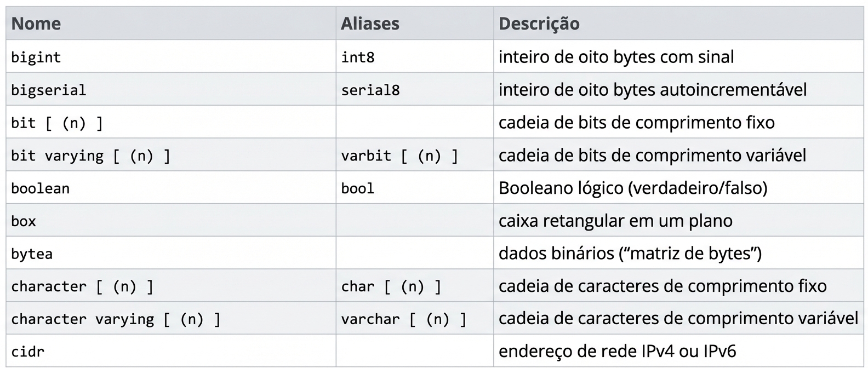Select the bit varying [ (n) ] cell
This screenshot has width=868, height=368.
(91, 156)
